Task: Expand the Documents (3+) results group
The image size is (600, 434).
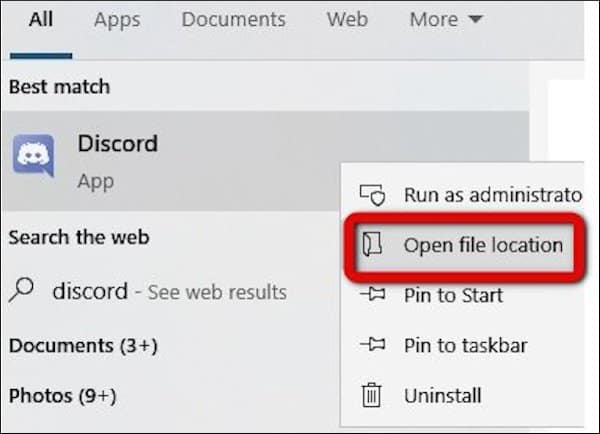Action: [x=83, y=346]
